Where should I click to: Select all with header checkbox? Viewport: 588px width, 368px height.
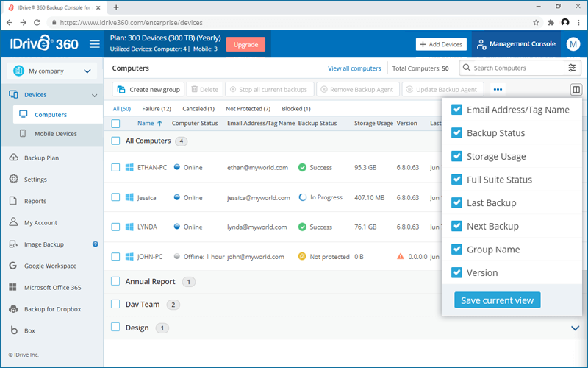pos(115,124)
